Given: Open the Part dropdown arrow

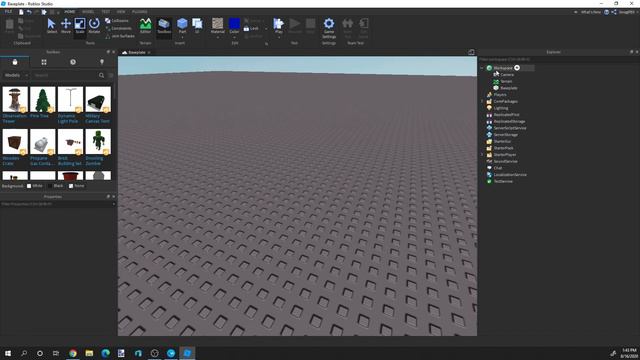Looking at the screenshot, I should (x=182, y=38).
